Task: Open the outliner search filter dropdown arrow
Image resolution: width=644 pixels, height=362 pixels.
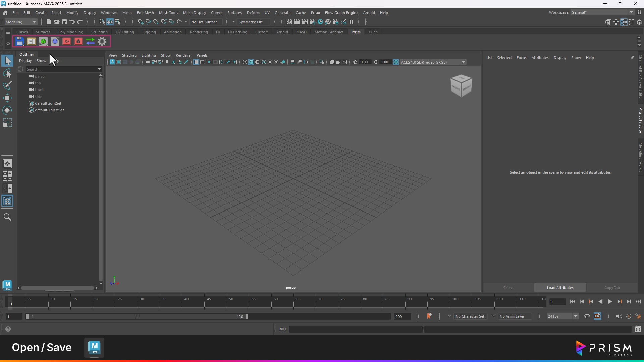Action: click(99, 69)
